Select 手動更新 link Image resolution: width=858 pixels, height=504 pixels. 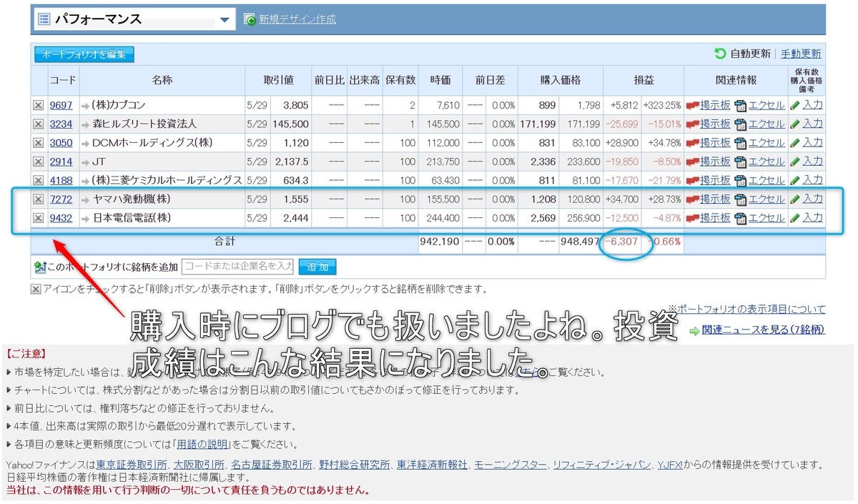click(x=801, y=54)
